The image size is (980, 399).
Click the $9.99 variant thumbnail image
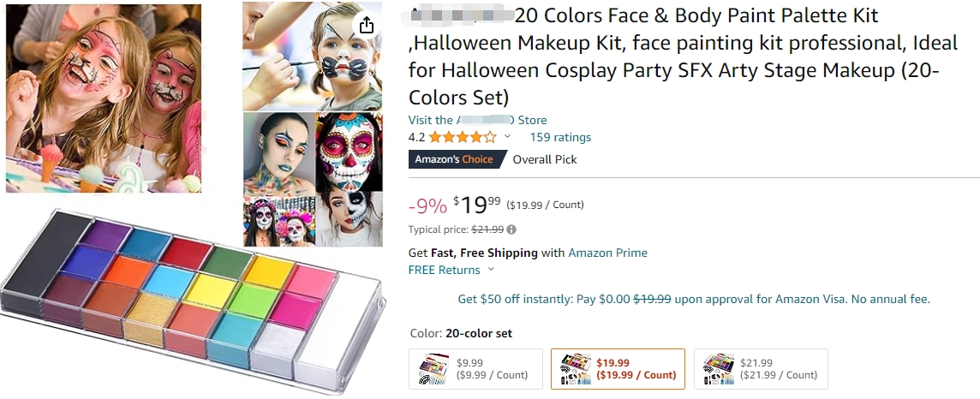pyautogui.click(x=433, y=368)
